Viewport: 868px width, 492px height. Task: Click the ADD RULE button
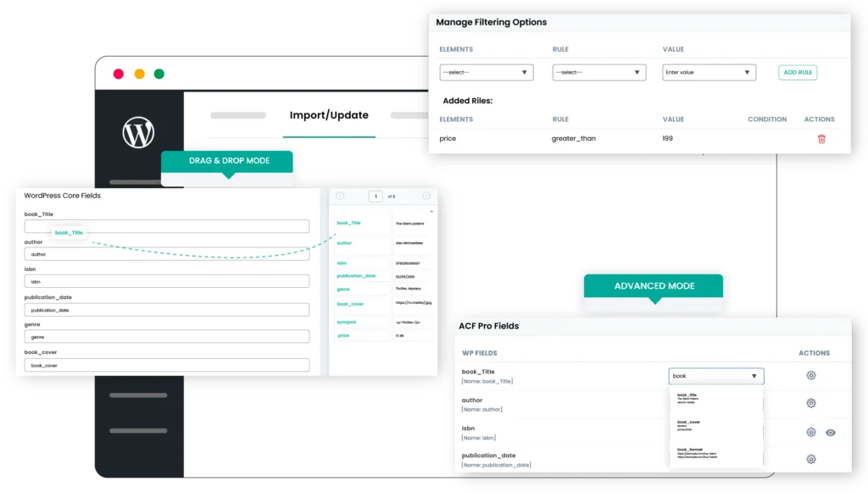797,72
